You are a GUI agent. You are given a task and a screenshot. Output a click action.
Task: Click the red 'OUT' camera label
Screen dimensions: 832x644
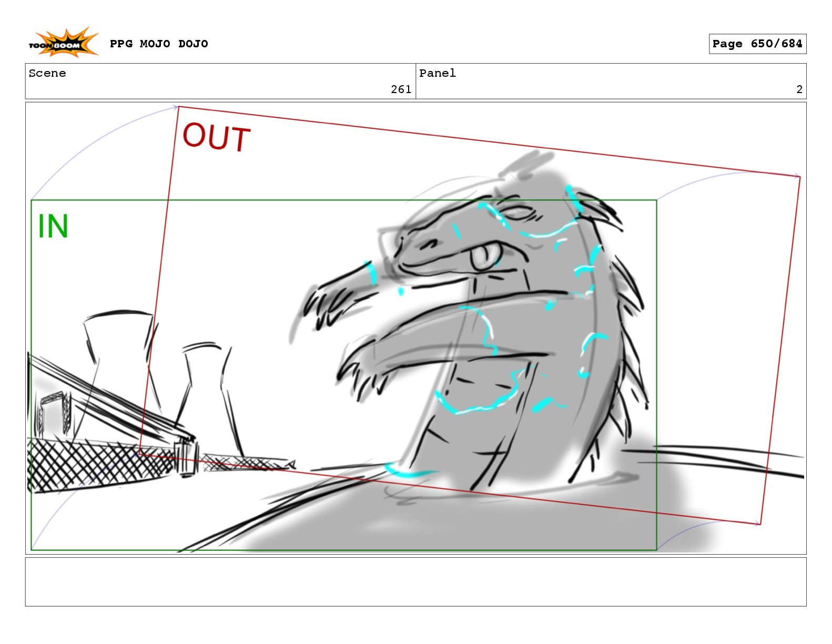(x=216, y=137)
